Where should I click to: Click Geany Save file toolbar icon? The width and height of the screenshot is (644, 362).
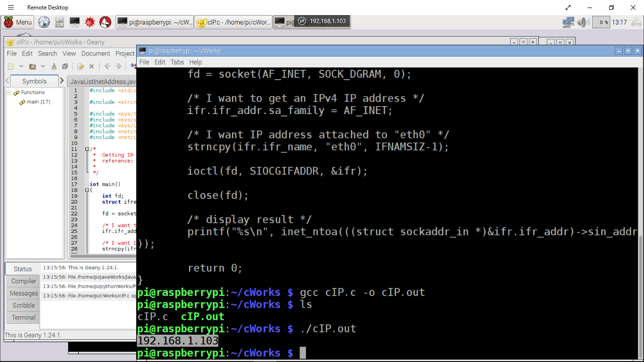[54, 66]
